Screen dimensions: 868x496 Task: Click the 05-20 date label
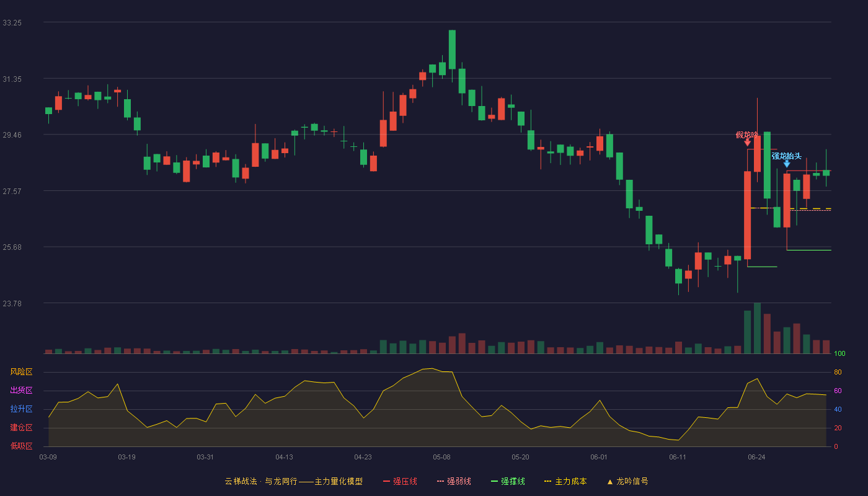(x=521, y=457)
